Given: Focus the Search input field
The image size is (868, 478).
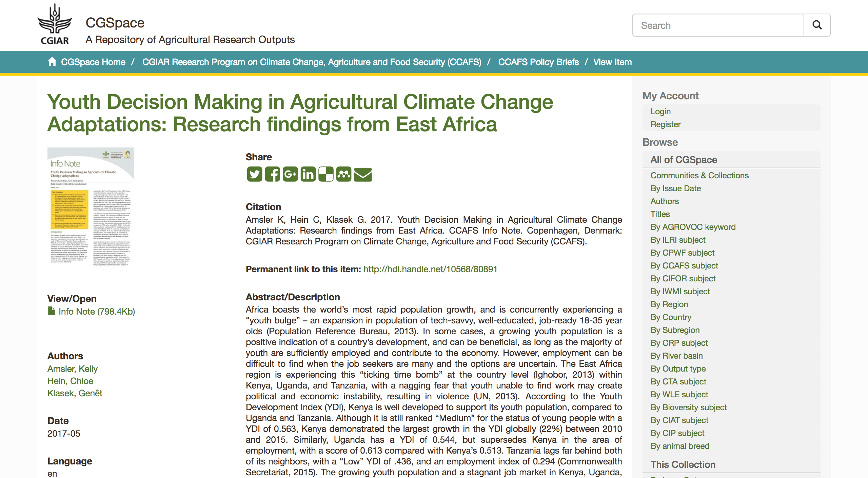Looking at the screenshot, I should [x=718, y=25].
